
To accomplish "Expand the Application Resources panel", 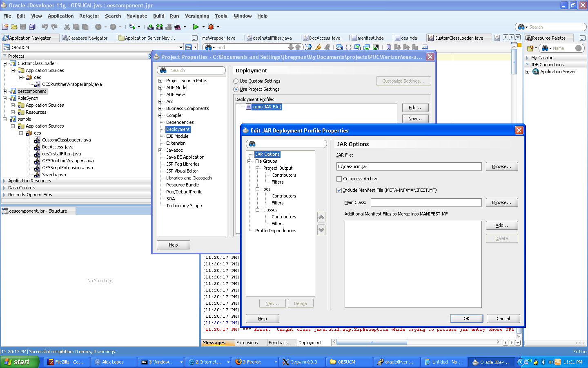I will [x=4, y=181].
